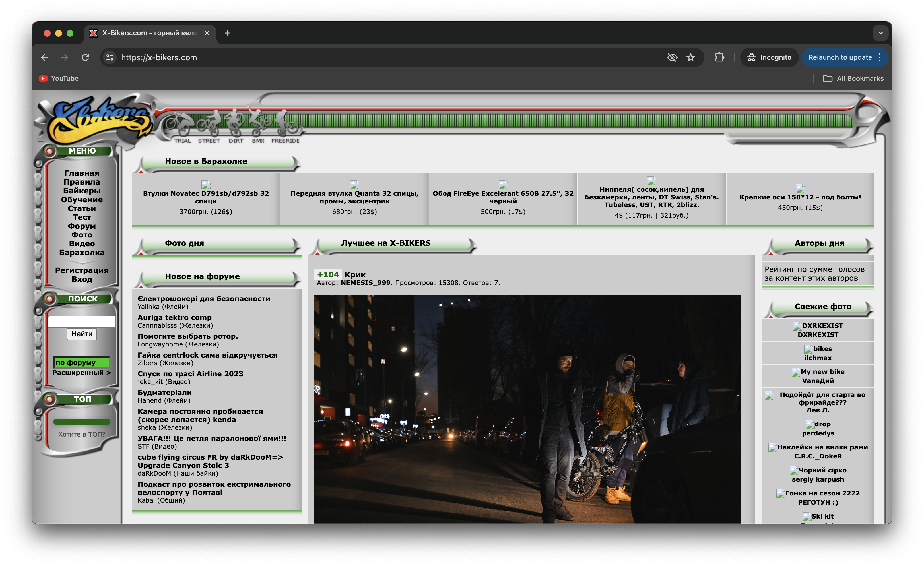Bookmark this page with star icon
Screen dimensions: 924x566
click(690, 57)
